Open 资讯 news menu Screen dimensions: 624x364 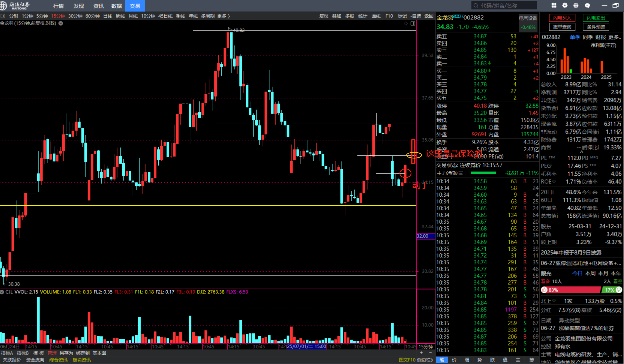pyautogui.click(x=98, y=6)
